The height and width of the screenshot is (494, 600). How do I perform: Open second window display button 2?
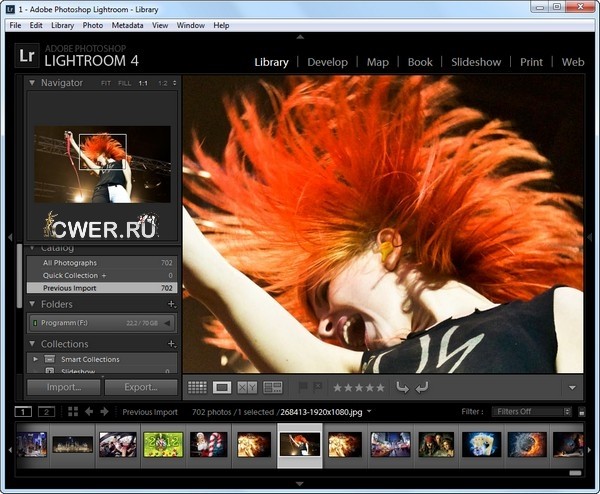click(46, 412)
